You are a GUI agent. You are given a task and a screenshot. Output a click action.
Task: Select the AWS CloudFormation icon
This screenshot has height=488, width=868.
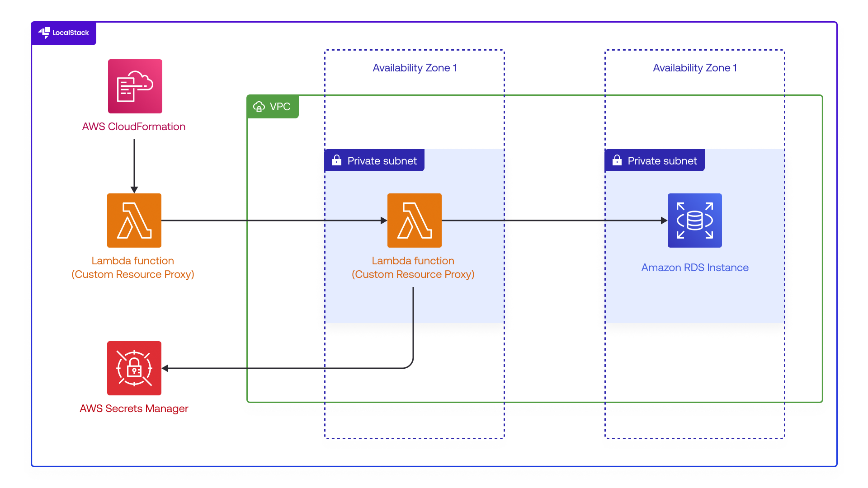click(134, 86)
